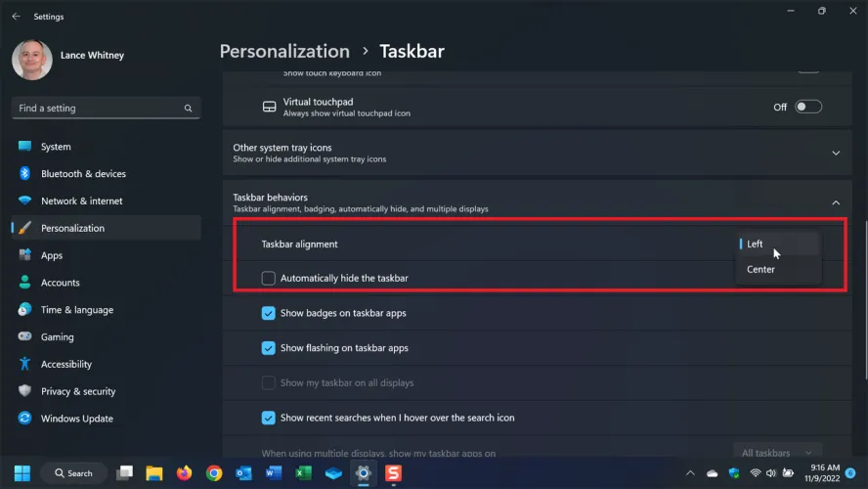Choose Left taskbar alignment option
The image size is (868, 489).
tap(756, 244)
